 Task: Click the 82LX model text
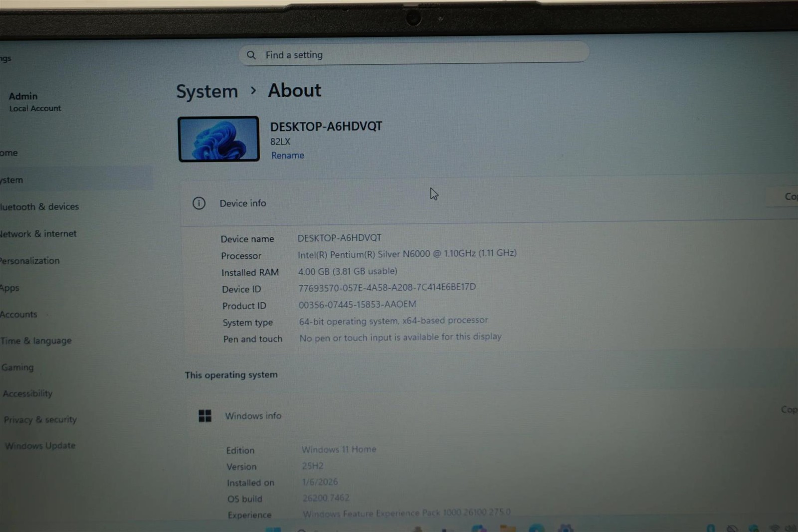click(280, 142)
